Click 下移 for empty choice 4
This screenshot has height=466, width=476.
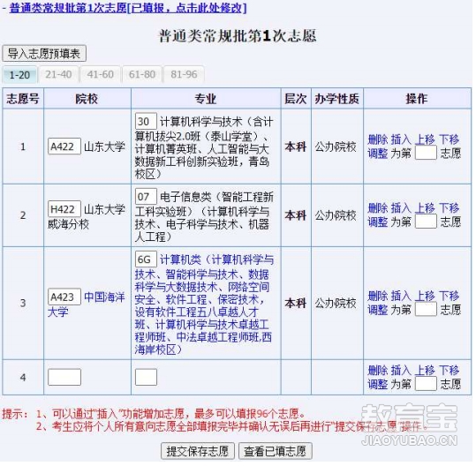tap(450, 371)
